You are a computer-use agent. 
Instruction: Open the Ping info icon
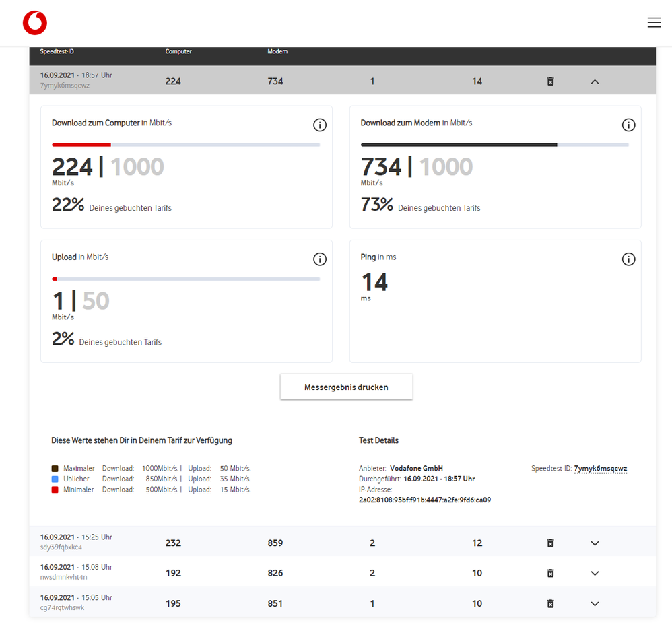pos(628,259)
